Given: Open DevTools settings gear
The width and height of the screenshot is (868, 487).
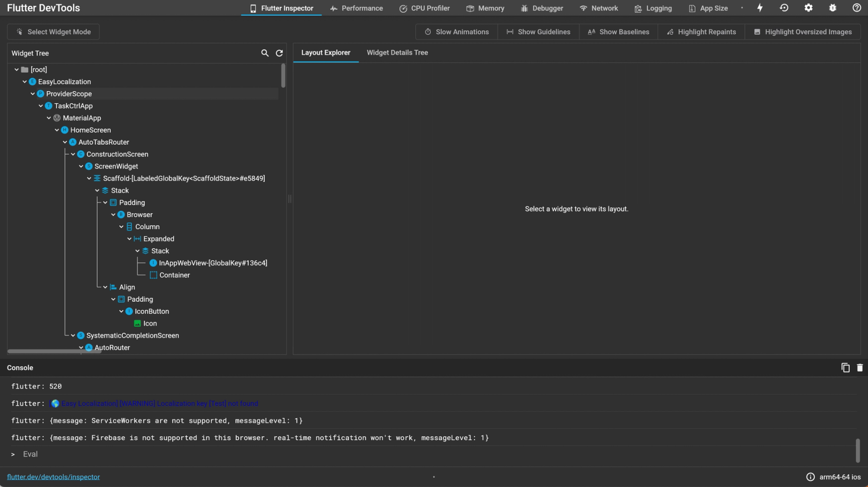Looking at the screenshot, I should tap(809, 8).
